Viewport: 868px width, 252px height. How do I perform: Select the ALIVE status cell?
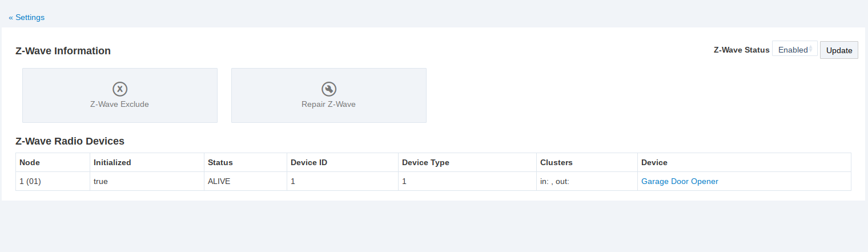pyautogui.click(x=220, y=181)
